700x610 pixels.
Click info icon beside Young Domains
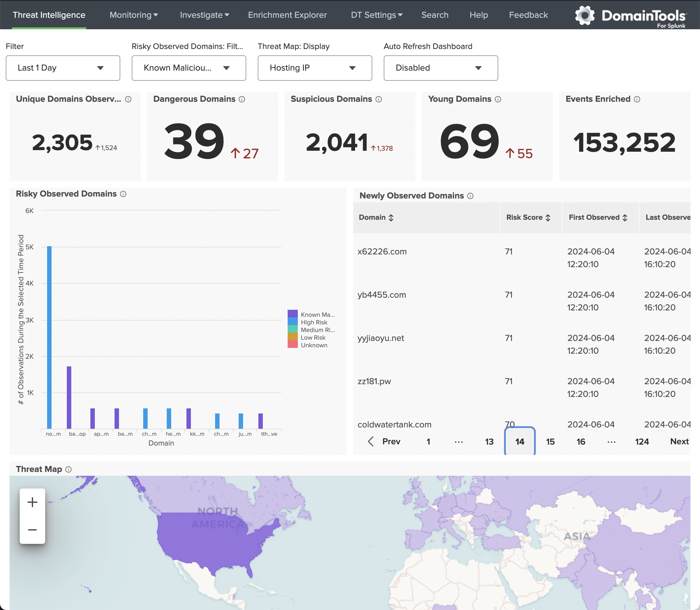498,99
